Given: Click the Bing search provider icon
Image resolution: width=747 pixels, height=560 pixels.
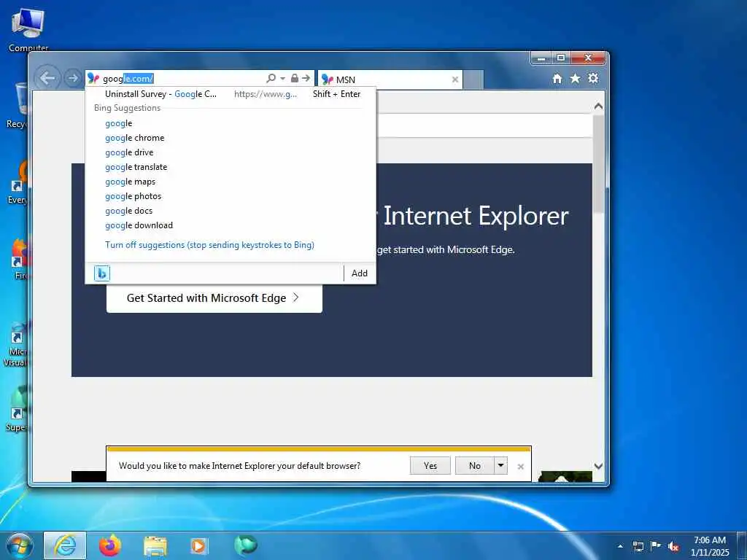Looking at the screenshot, I should click(x=102, y=273).
